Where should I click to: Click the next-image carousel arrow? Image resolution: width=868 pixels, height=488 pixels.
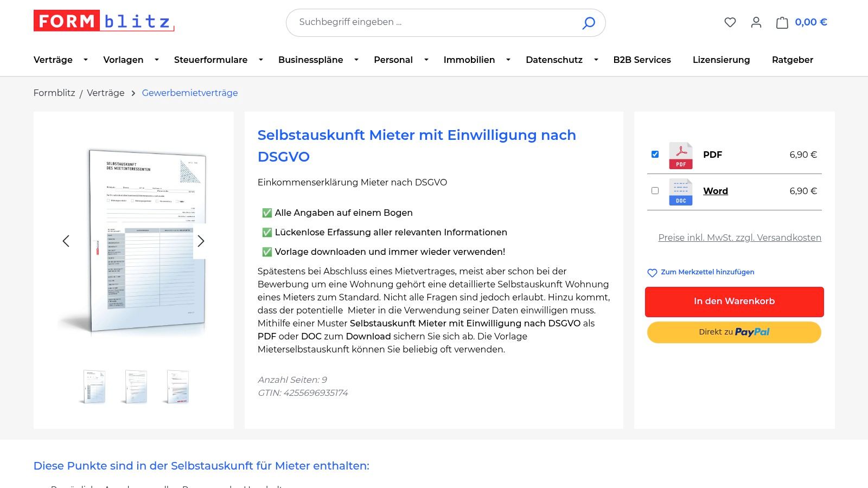click(201, 241)
